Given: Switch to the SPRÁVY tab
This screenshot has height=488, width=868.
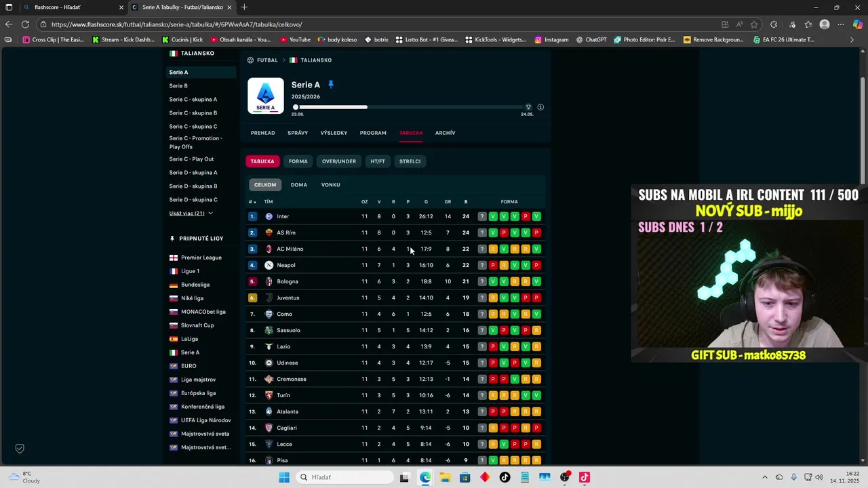Looking at the screenshot, I should tap(298, 133).
